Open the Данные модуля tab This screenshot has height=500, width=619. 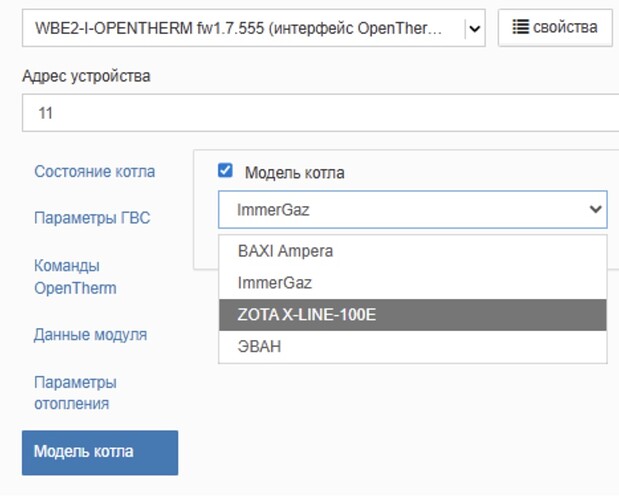pyautogui.click(x=90, y=335)
